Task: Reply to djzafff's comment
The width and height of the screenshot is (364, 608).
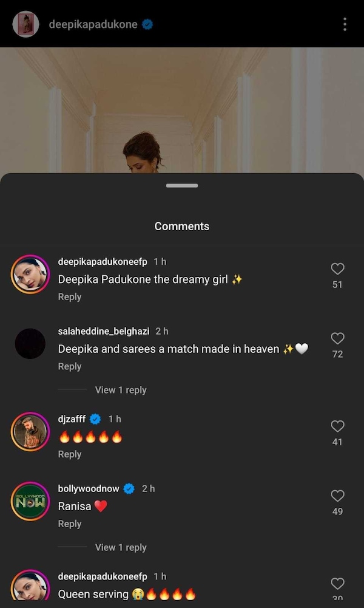Action: point(70,454)
